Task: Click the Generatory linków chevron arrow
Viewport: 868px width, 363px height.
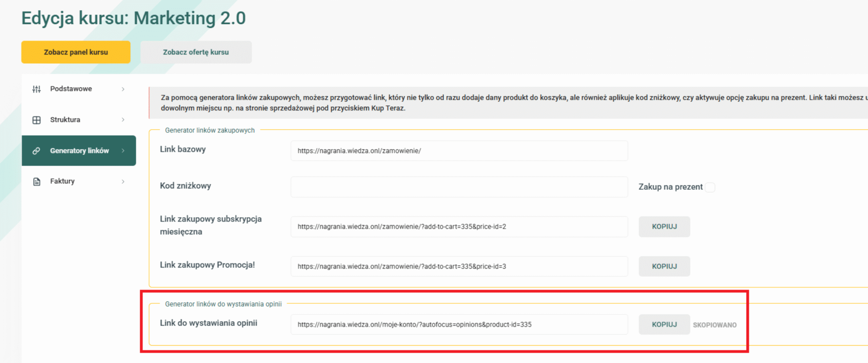Action: point(123,151)
